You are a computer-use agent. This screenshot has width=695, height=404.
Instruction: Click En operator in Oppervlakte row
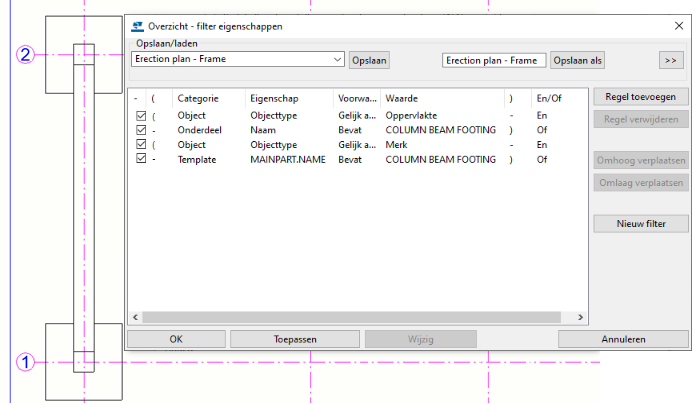coord(542,116)
